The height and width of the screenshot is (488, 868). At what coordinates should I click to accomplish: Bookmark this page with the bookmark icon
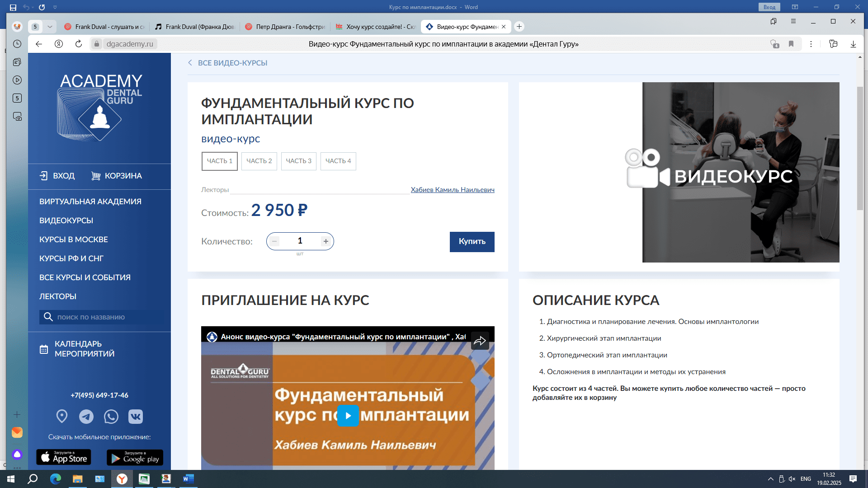[x=791, y=44]
